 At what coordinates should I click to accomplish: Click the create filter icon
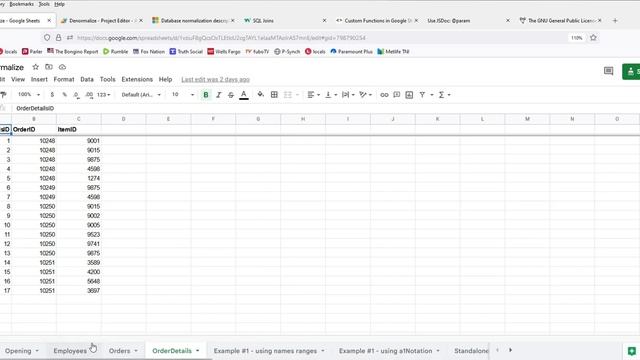coord(422,95)
